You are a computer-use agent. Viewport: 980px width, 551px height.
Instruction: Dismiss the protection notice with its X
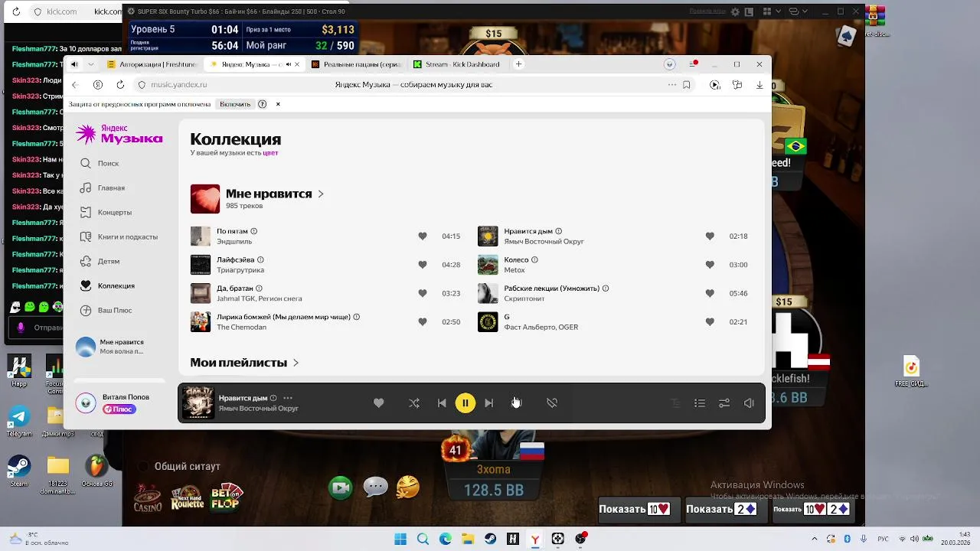click(x=278, y=104)
